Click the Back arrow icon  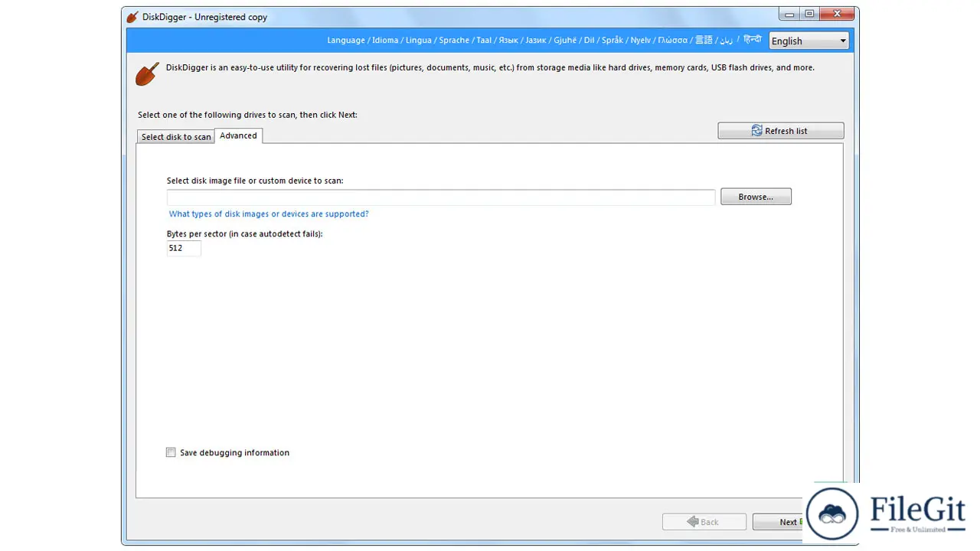(693, 522)
